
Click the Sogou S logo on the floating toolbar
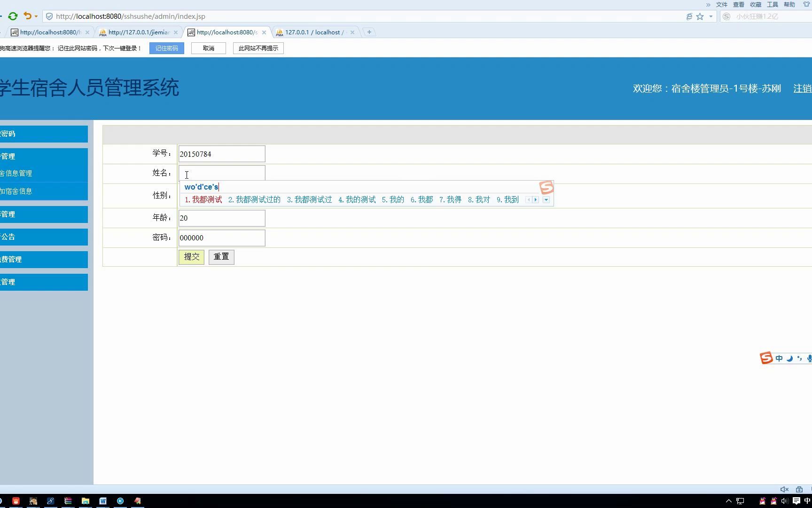click(766, 358)
